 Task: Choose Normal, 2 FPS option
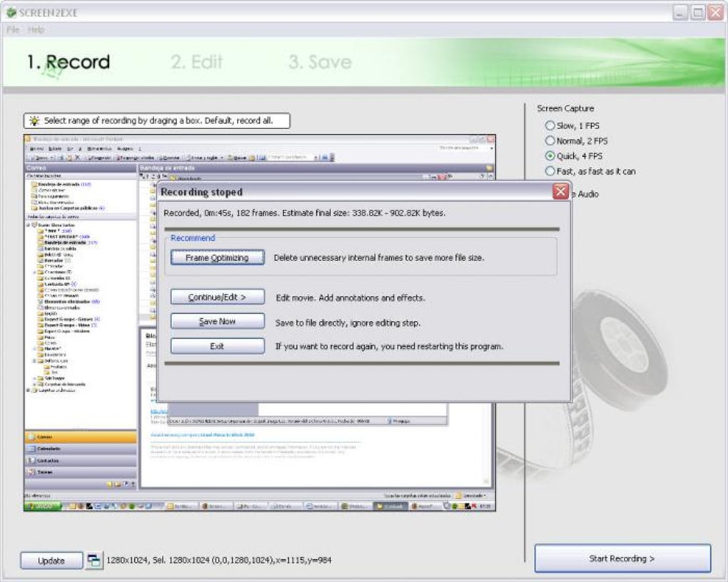point(550,141)
